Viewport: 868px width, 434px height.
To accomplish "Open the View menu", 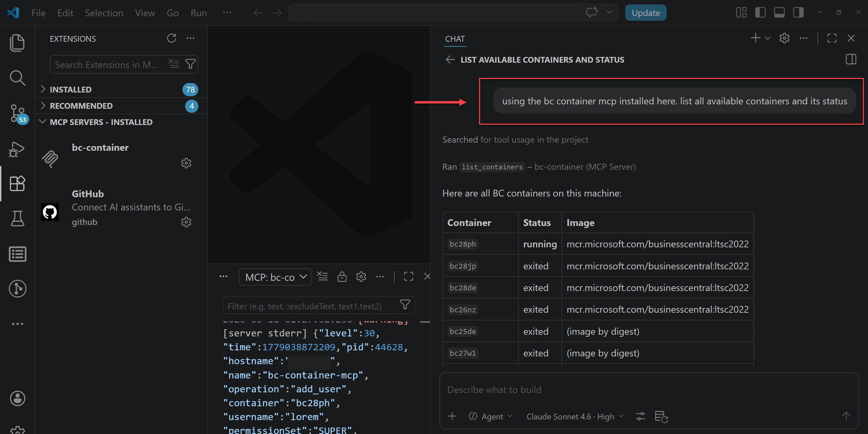I will tap(145, 13).
